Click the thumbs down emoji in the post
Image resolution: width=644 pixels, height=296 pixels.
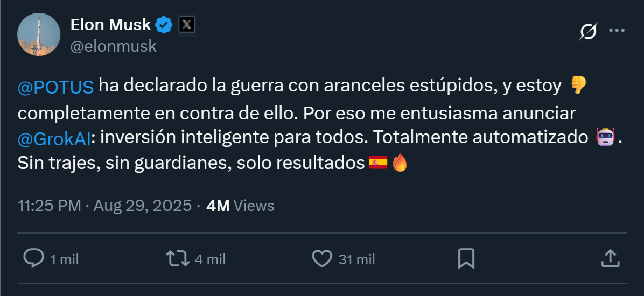point(578,85)
